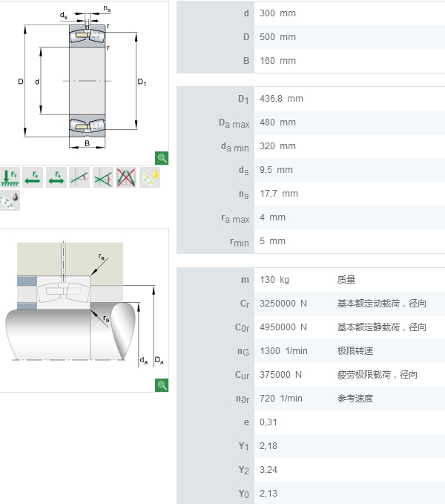Click the static angular misalignment icon
445x504 pixels.
click(x=79, y=177)
